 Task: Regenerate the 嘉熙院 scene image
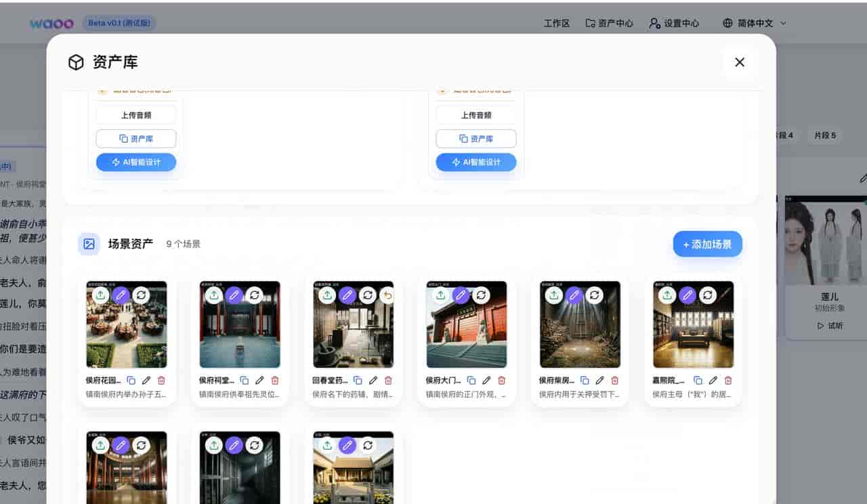(708, 295)
